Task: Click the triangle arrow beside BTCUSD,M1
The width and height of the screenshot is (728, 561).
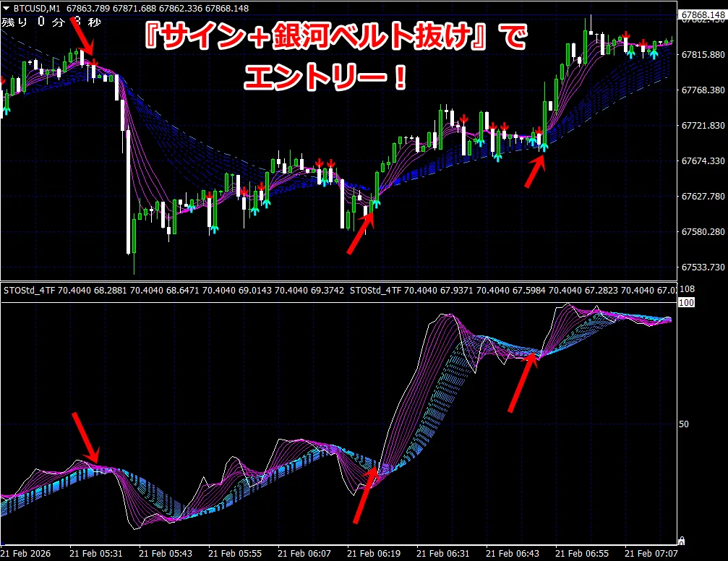Action: [x=7, y=9]
